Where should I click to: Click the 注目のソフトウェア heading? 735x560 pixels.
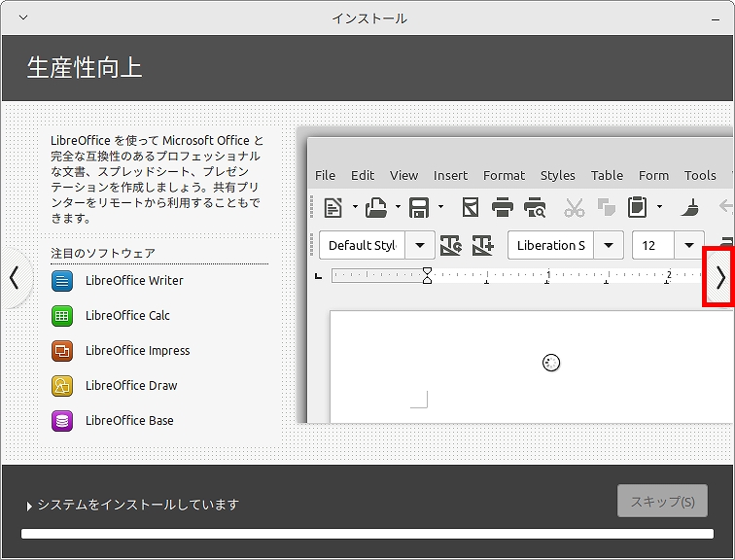coord(103,253)
